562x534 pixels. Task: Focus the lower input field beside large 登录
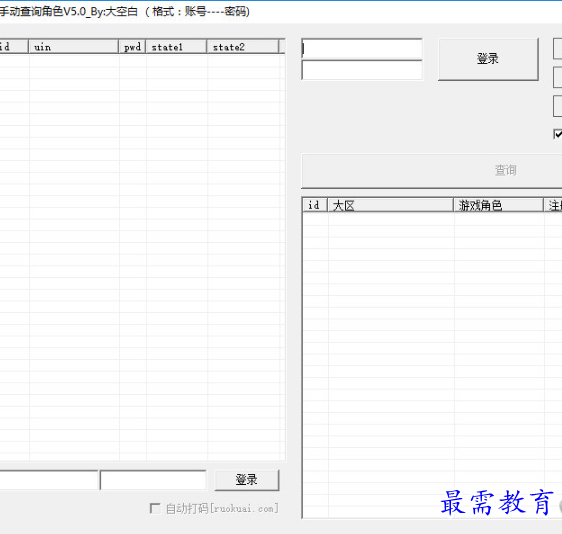(x=362, y=70)
